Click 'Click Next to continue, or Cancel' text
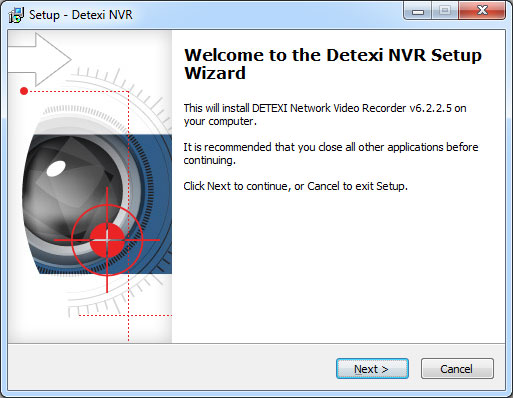The height and width of the screenshot is (398, 513). pos(295,186)
